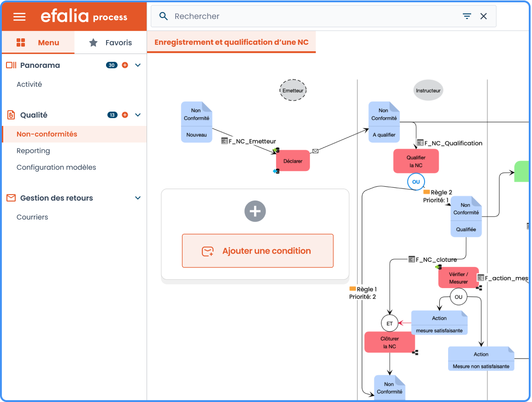The height and width of the screenshot is (402, 532).
Task: Collapse the Gestion des retours chevron
Action: (138, 198)
